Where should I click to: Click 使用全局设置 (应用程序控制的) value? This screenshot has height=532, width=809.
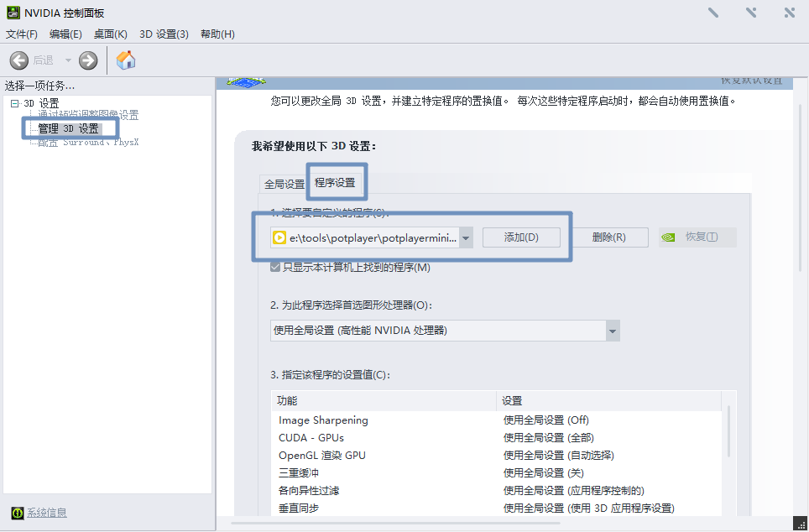pyautogui.click(x=574, y=490)
